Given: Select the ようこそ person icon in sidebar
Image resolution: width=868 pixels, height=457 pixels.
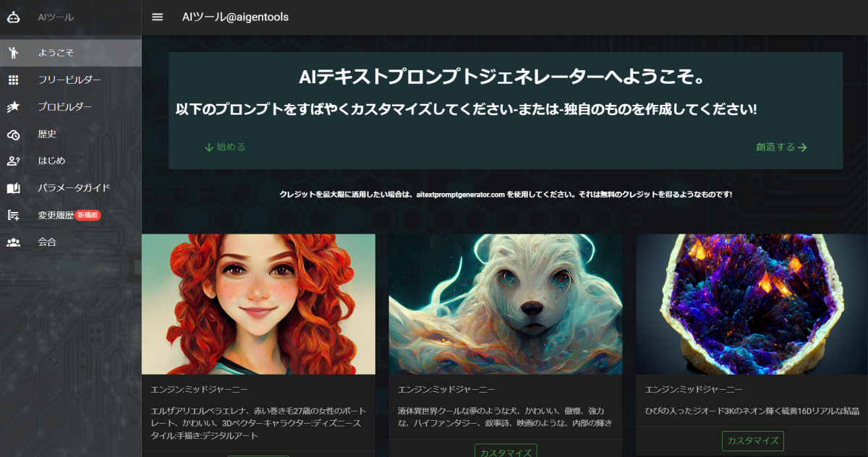Looking at the screenshot, I should (x=13, y=52).
